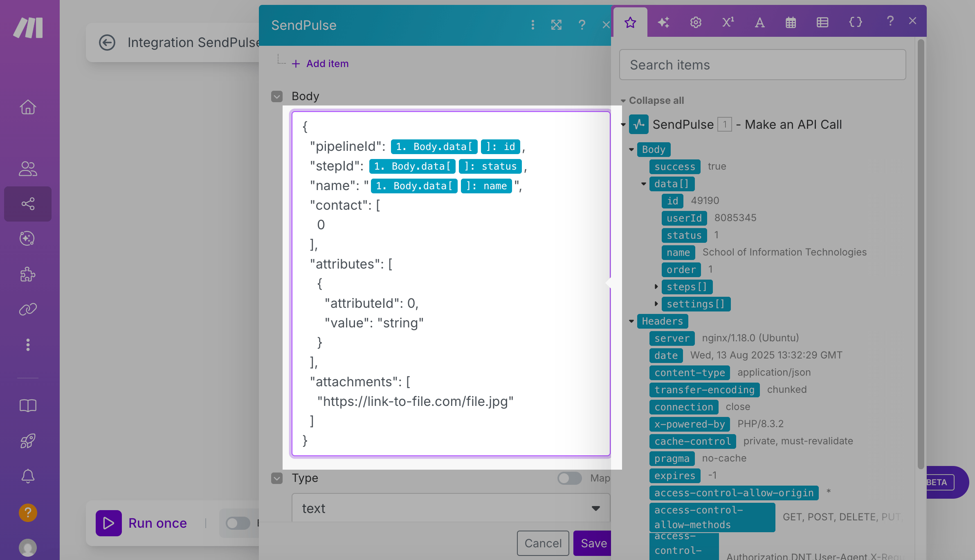
Task: Open the resource hub book icon
Action: click(28, 405)
